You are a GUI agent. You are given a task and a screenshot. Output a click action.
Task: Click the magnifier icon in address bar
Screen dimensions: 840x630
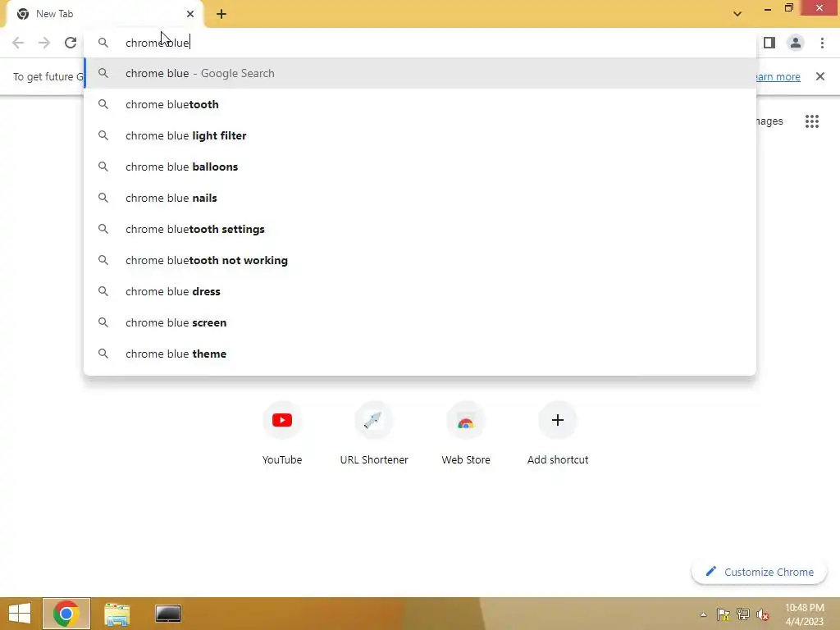coord(103,43)
